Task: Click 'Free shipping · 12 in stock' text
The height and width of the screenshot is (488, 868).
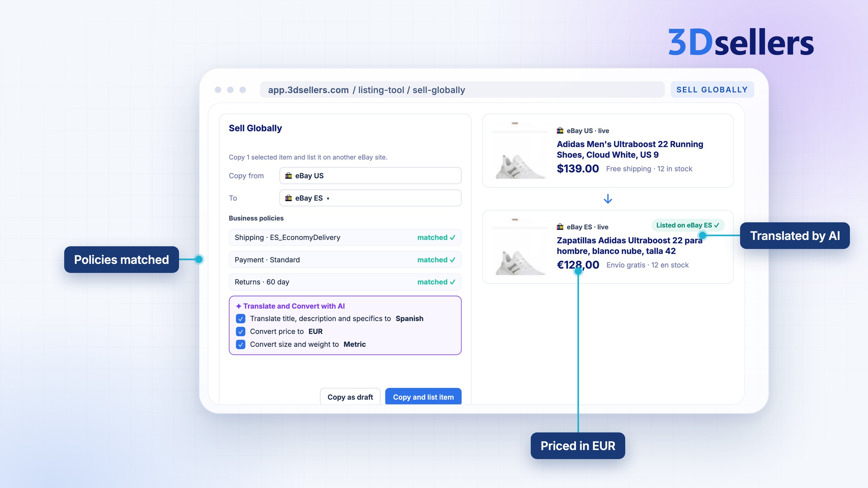Action: [649, 169]
